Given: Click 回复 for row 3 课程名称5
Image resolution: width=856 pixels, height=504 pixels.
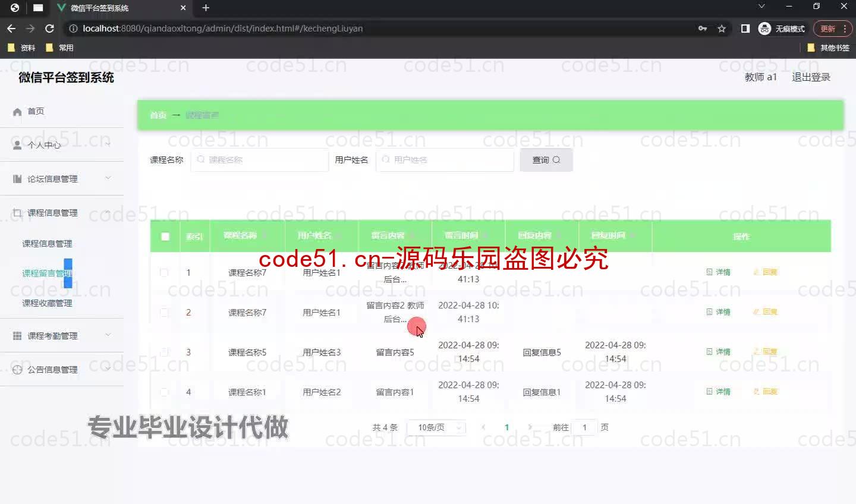Looking at the screenshot, I should coord(765,352).
